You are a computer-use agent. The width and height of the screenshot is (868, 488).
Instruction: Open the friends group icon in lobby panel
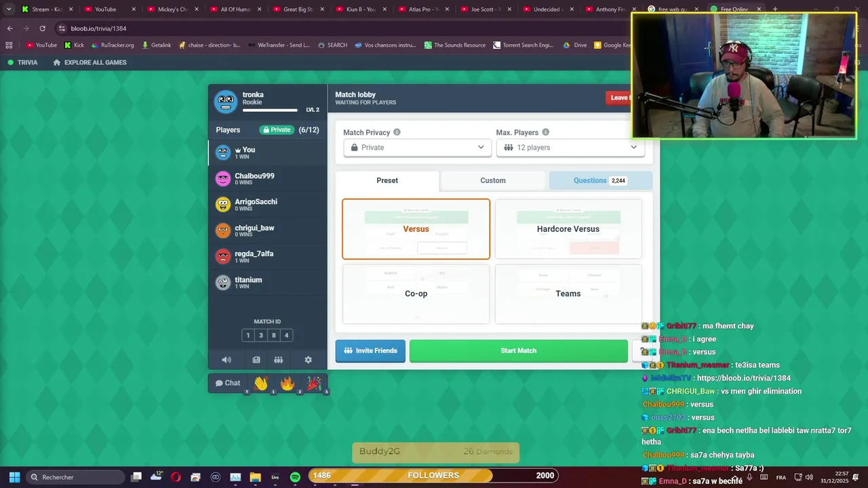[278, 360]
